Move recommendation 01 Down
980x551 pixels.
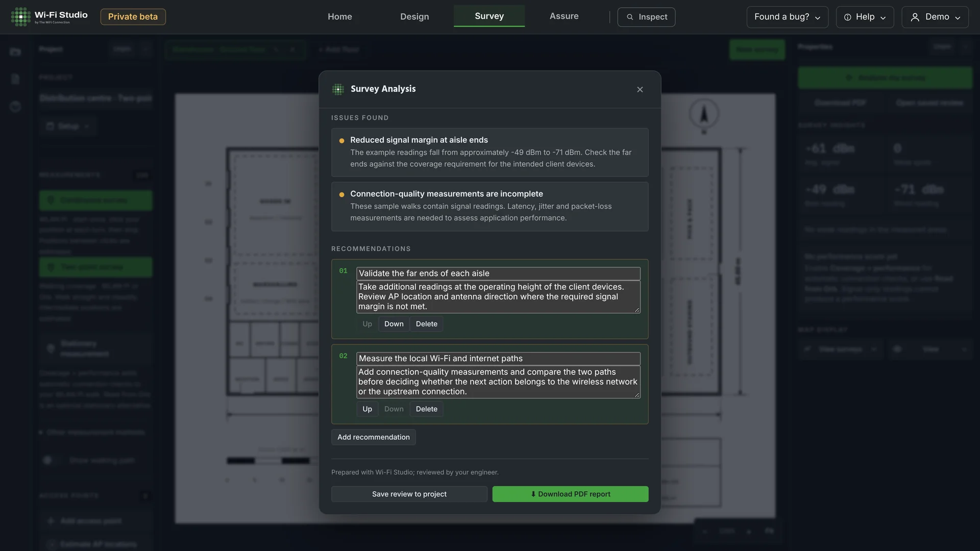(x=394, y=324)
